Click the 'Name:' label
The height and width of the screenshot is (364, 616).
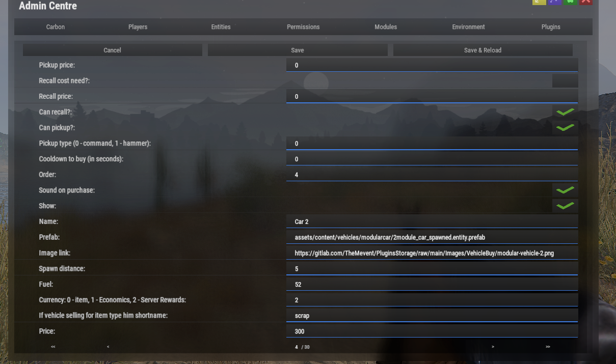coord(48,222)
